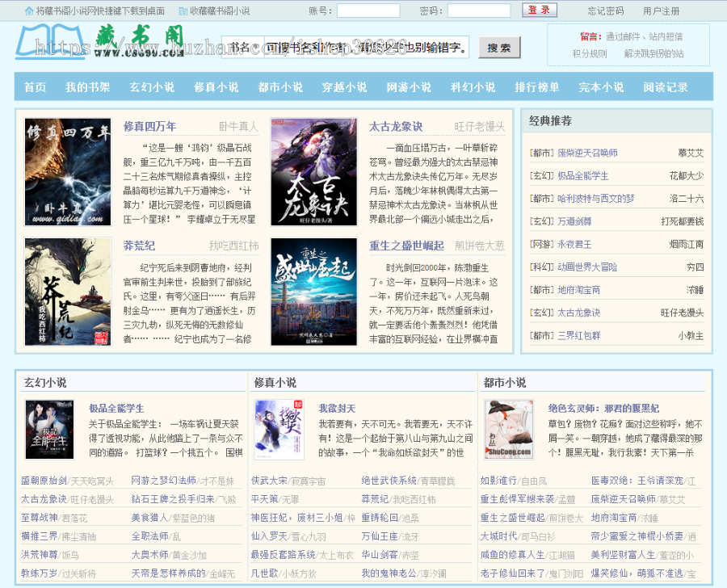Screen dimensions: 727x588
Task: Select the 都市小说 navigation item
Action: [x=280, y=86]
